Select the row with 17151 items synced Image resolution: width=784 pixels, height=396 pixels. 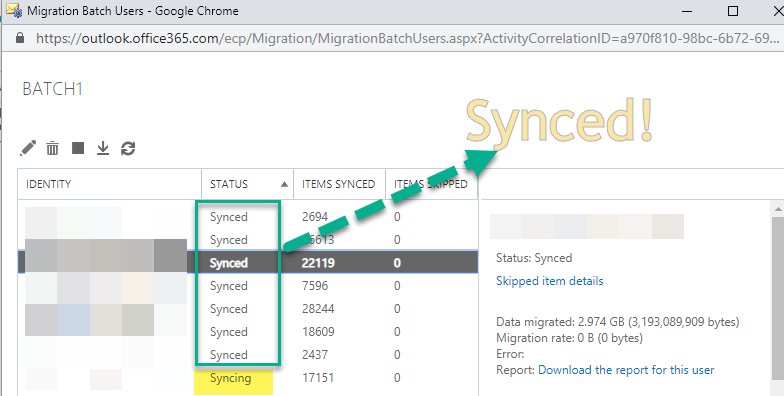pyautogui.click(x=248, y=378)
